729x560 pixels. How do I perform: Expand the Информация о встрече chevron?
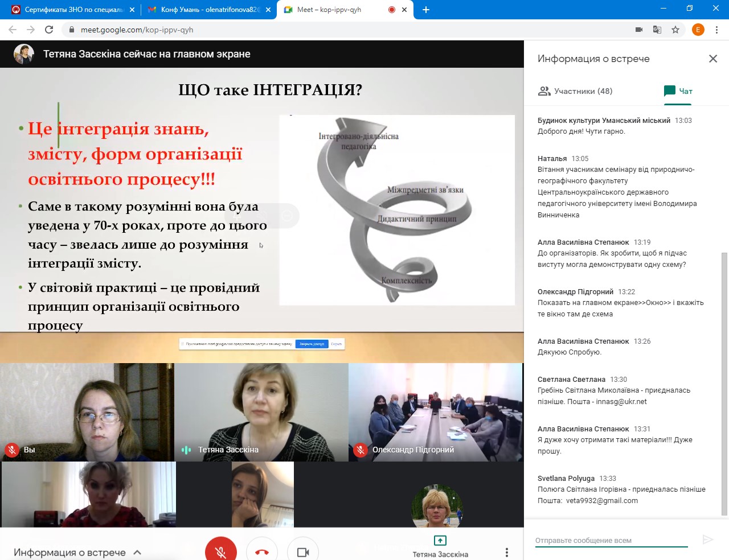pyautogui.click(x=137, y=552)
